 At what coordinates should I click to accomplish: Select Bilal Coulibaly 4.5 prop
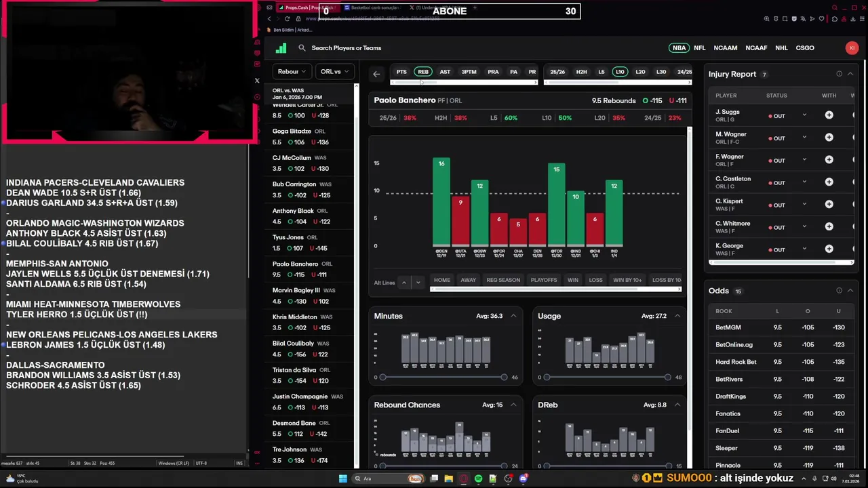[x=310, y=348]
